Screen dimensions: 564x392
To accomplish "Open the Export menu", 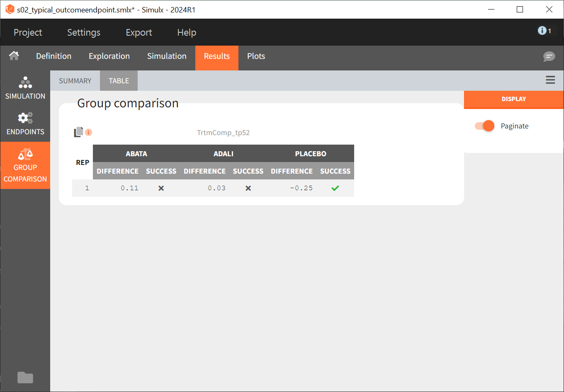I will tap(139, 32).
